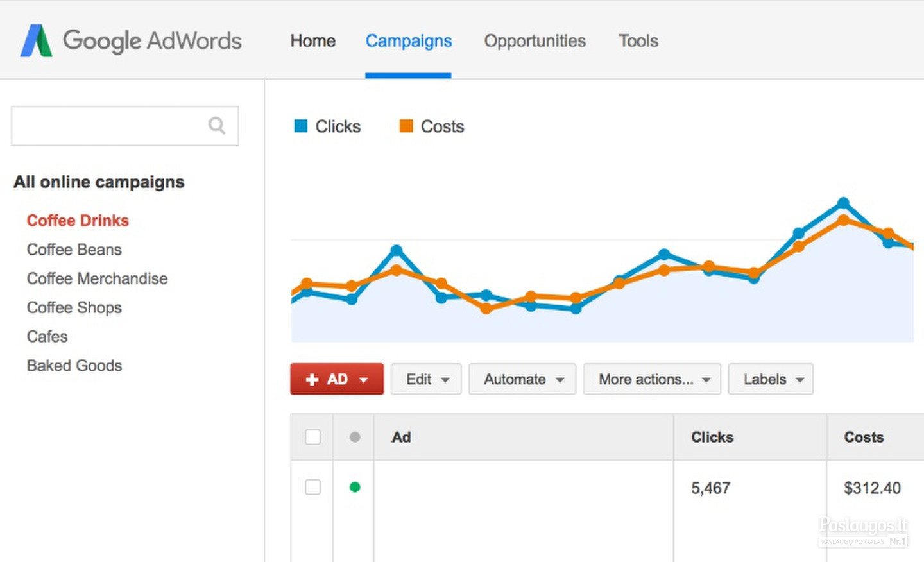
Task: Click the 5,467 clicks value
Action: click(x=710, y=488)
